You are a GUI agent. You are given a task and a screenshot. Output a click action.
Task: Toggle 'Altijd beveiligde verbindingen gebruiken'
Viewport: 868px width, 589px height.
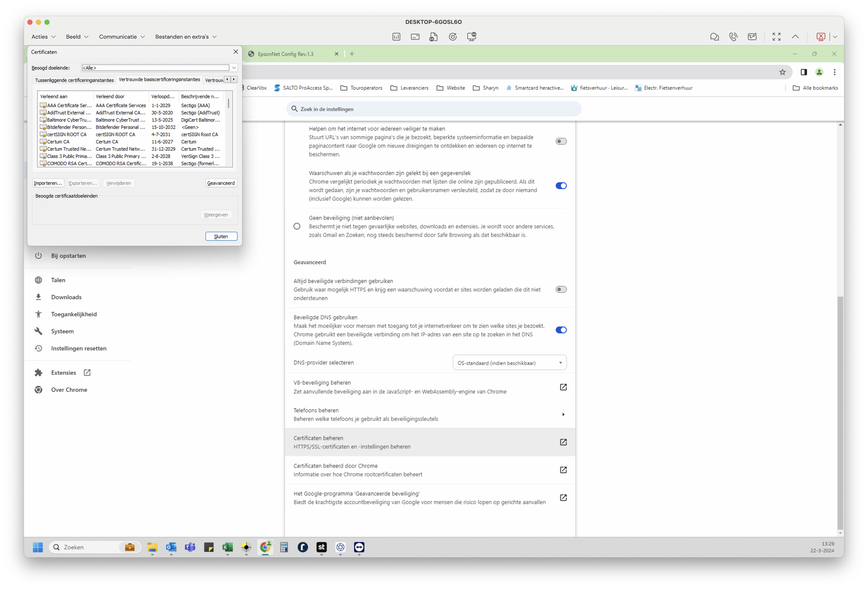[561, 289]
